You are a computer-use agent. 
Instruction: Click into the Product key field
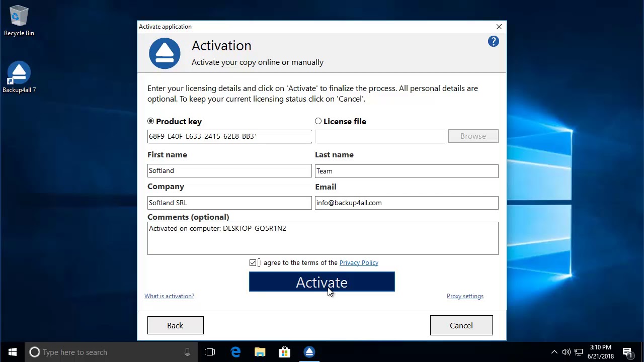tap(229, 136)
